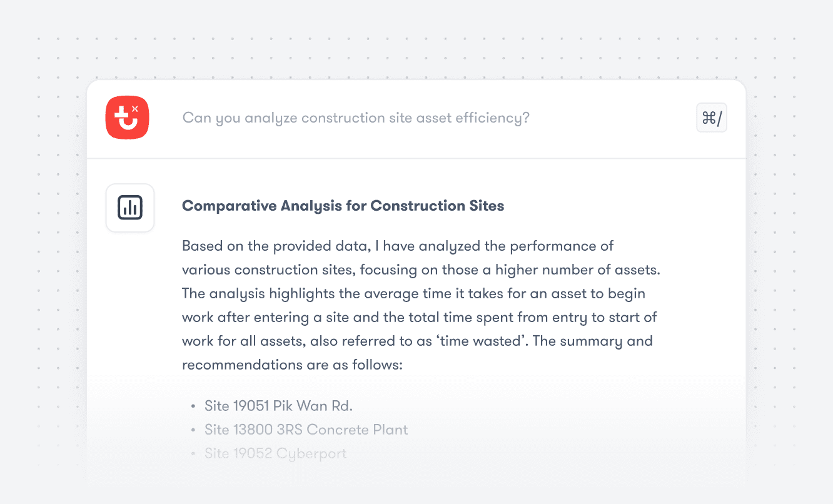This screenshot has width=833, height=504.
Task: Focus the prompt field about asset efficiency
Action: point(356,118)
